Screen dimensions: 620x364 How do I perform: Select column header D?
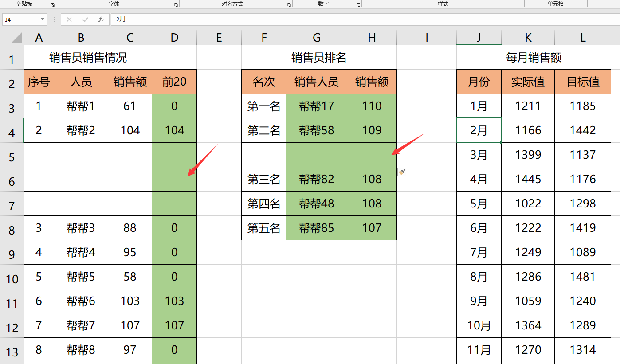click(x=174, y=37)
